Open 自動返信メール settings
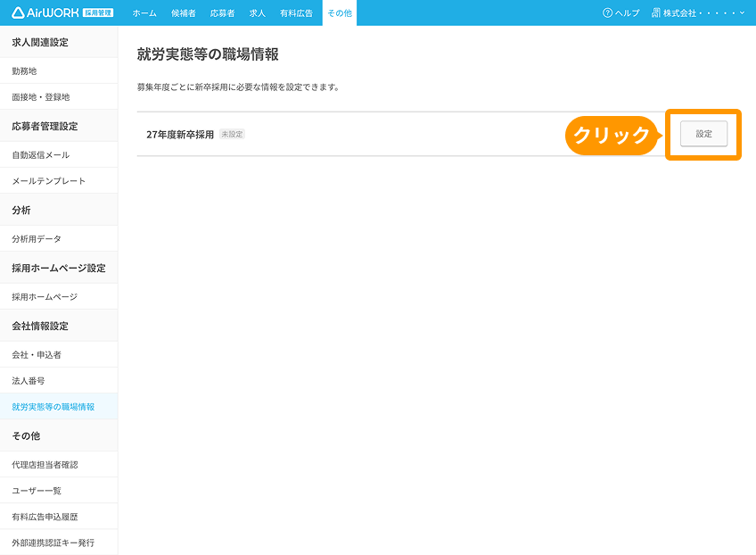This screenshot has width=756, height=555. pyautogui.click(x=40, y=155)
